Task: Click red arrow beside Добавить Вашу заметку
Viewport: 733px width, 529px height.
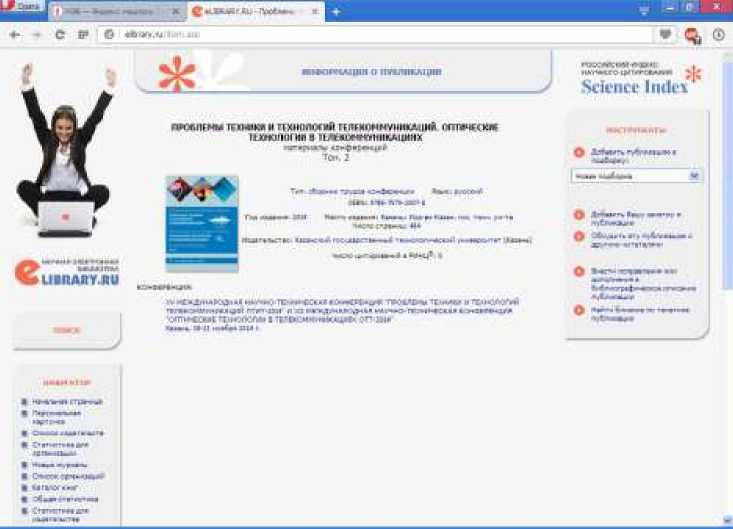Action: pos(579,215)
